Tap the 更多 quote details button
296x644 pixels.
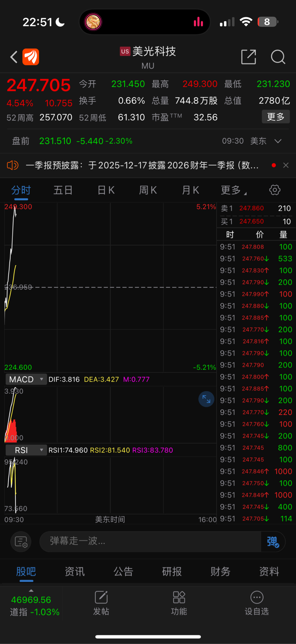tap(276, 117)
